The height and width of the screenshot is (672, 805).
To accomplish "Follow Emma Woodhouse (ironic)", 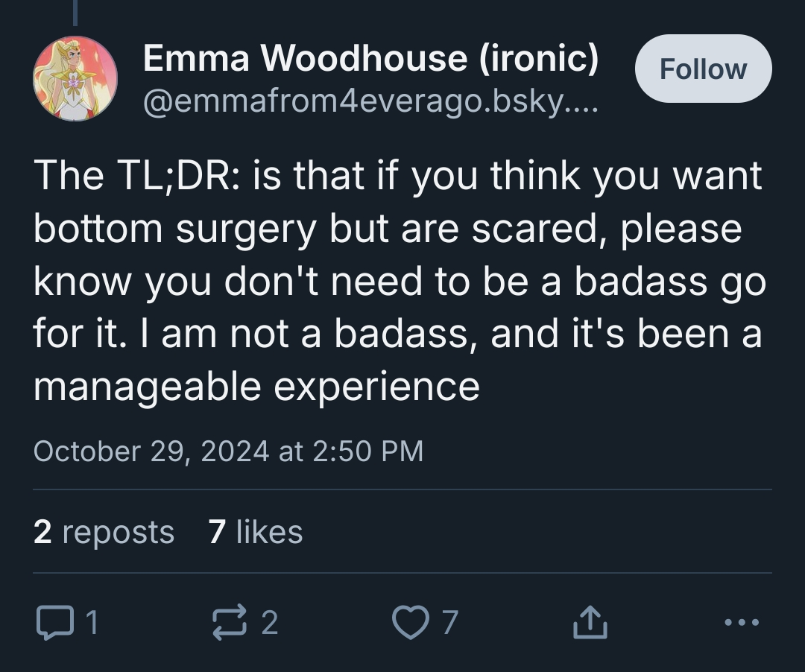I will (703, 69).
